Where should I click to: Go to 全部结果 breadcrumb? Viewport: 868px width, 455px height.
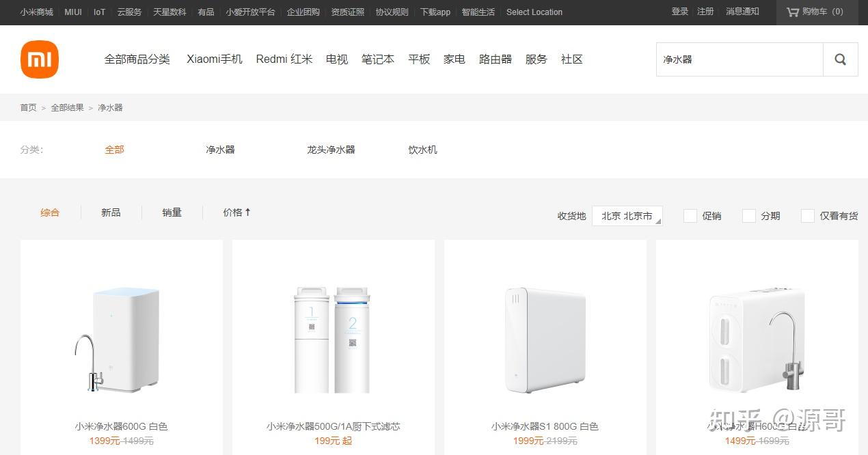click(67, 107)
